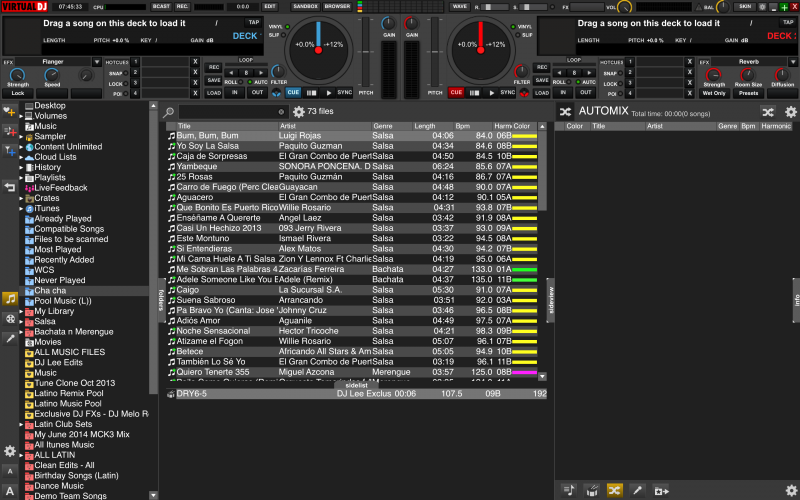The image size is (800, 500).
Task: Toggle loop AUTO on right deck
Action: 587,82
